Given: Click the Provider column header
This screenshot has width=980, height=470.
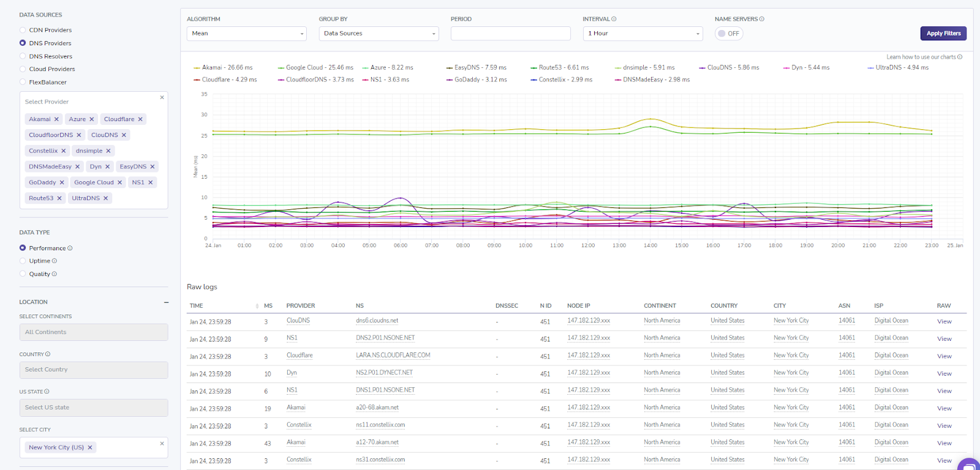Looking at the screenshot, I should coord(301,305).
